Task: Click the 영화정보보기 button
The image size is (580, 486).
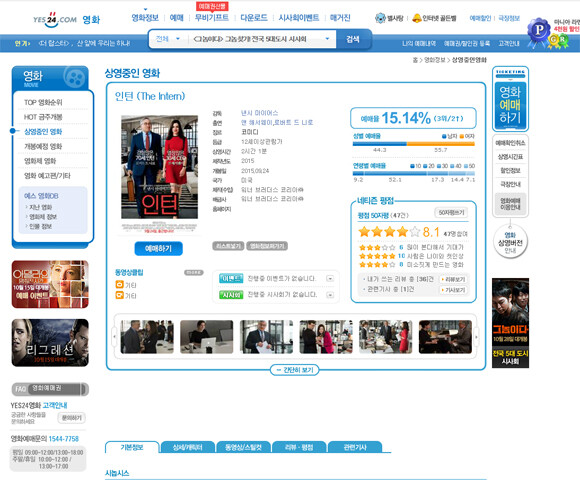Action: (x=267, y=246)
